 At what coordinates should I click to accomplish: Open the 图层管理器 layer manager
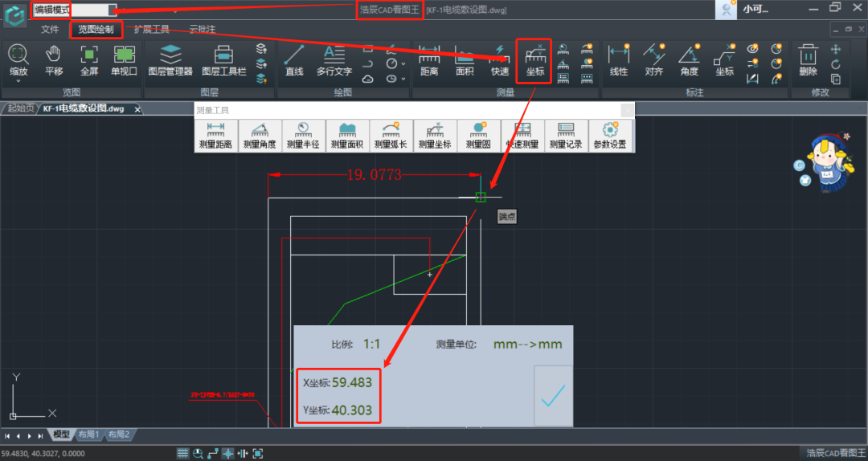pos(170,60)
